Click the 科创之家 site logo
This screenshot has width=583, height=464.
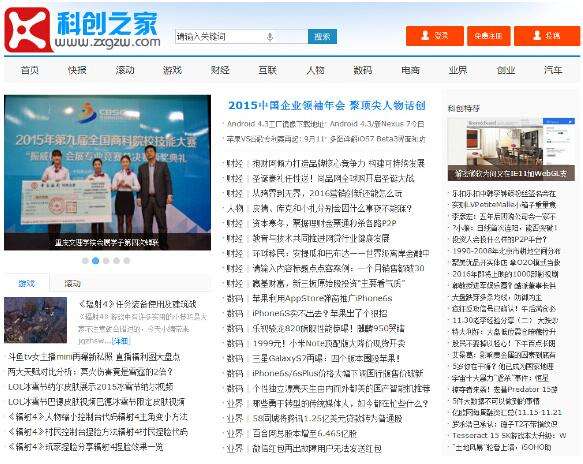coord(83,30)
